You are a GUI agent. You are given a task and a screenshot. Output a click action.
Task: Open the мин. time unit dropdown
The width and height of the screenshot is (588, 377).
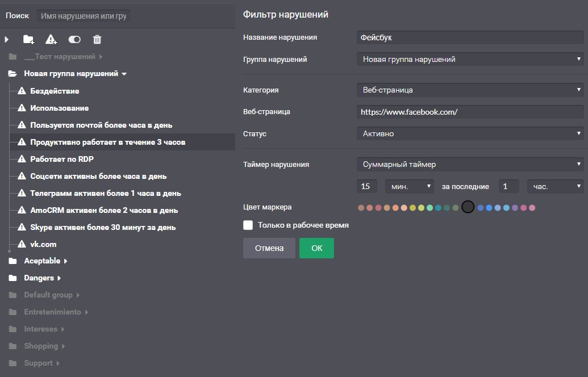click(x=410, y=186)
